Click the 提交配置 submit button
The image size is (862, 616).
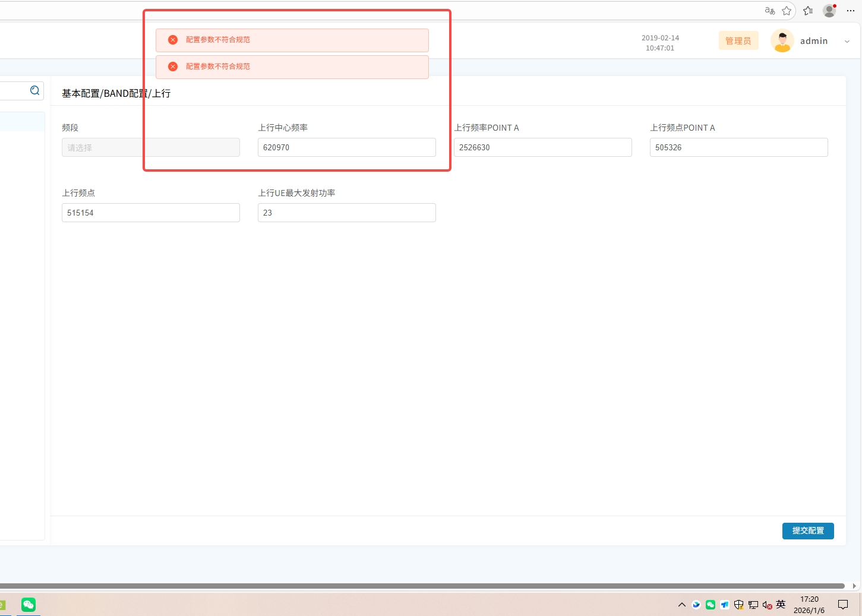tap(807, 530)
